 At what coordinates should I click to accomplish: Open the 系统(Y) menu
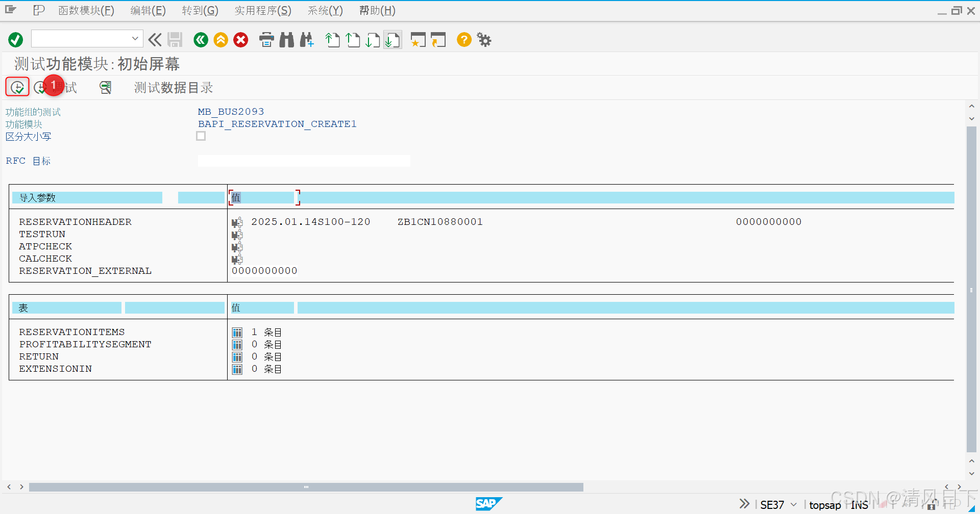coord(325,10)
